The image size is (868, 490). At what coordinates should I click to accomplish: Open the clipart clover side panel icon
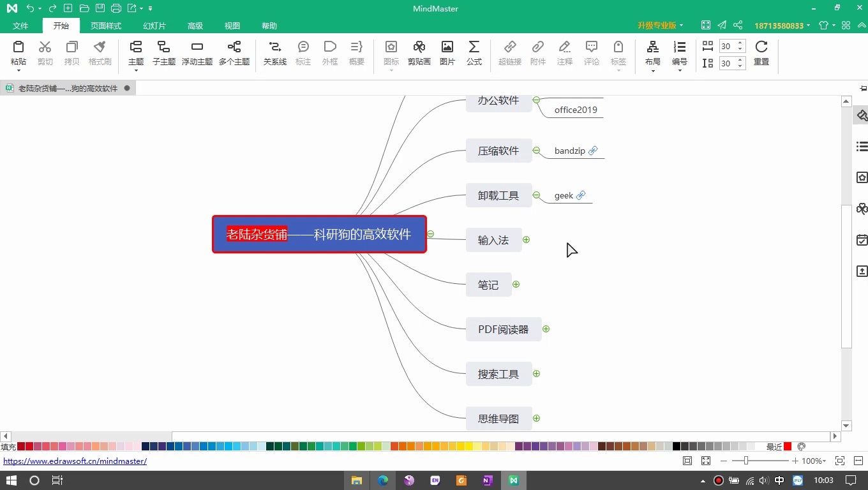click(x=862, y=209)
